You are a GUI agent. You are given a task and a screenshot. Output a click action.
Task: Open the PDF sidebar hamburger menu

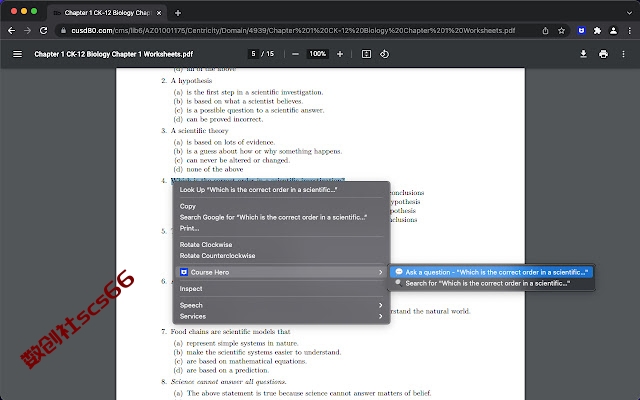(18, 54)
